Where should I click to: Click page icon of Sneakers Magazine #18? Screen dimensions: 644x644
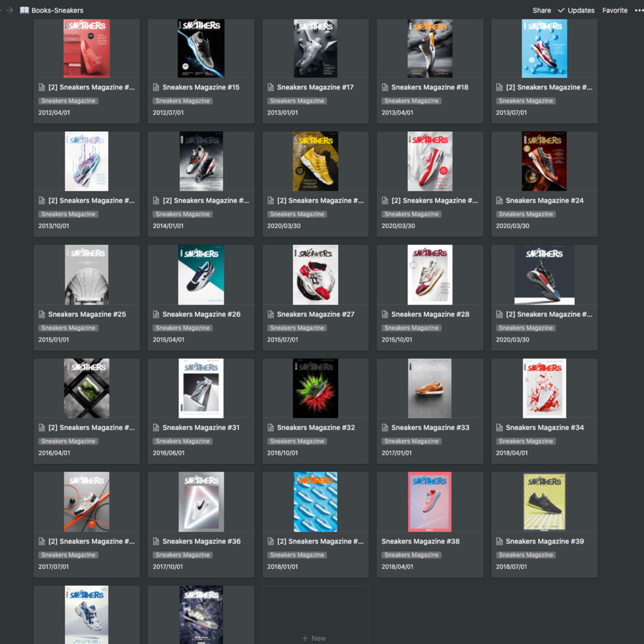[x=385, y=88]
